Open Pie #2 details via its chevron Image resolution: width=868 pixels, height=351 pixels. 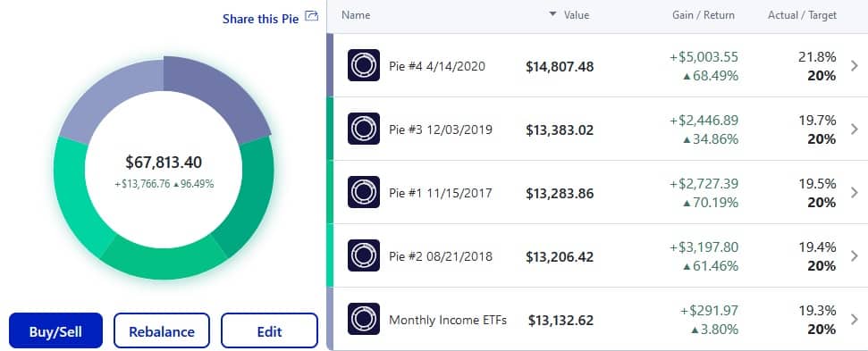click(x=855, y=256)
